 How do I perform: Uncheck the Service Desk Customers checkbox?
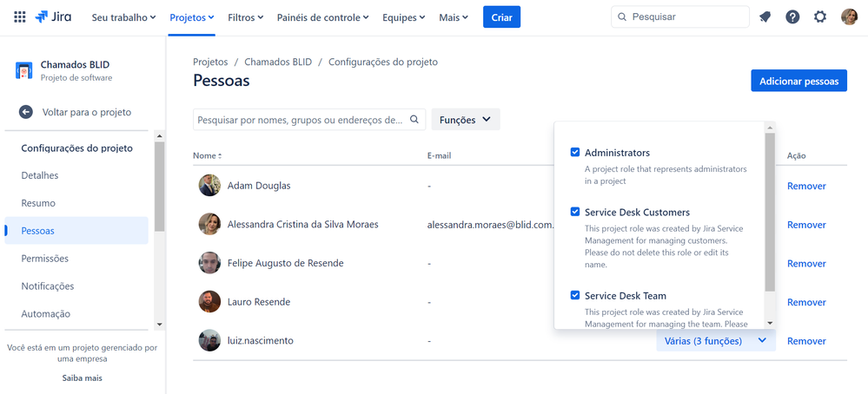[x=575, y=212]
